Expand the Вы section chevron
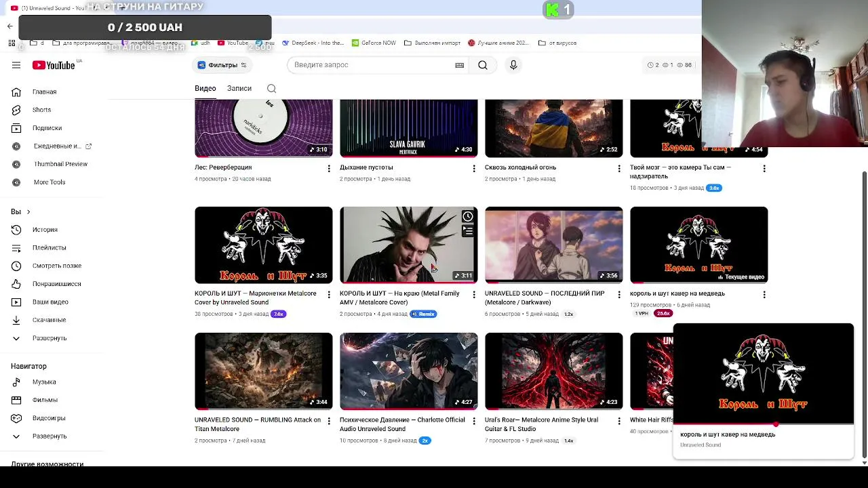This screenshot has width=868, height=488. point(28,212)
